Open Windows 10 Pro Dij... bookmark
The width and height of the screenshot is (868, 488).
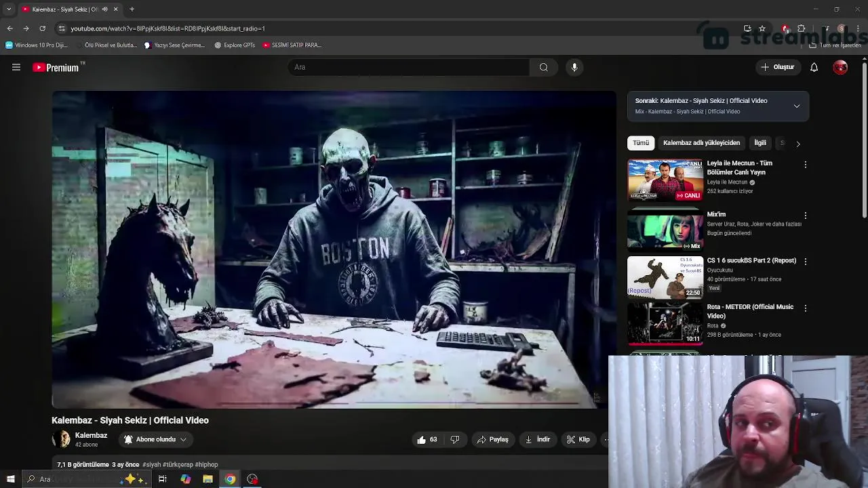(x=37, y=45)
